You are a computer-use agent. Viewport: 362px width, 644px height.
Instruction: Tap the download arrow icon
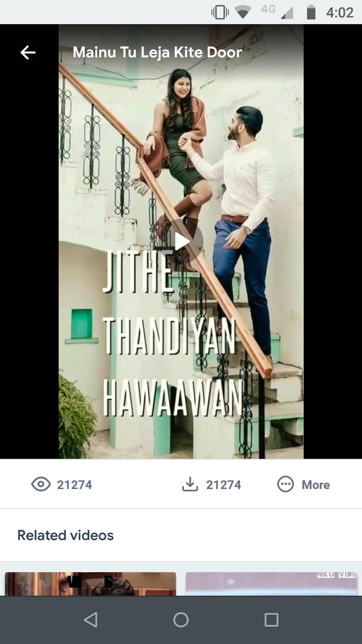point(190,484)
